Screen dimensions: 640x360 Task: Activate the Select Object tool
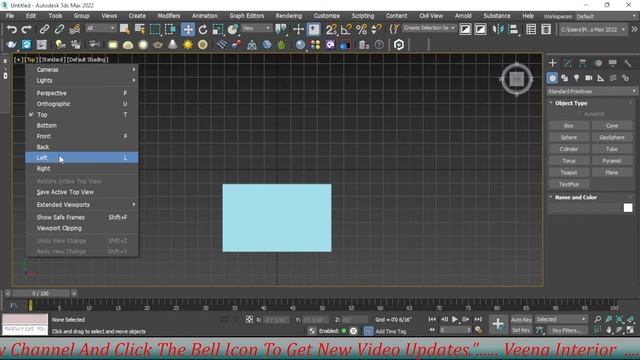click(124, 29)
